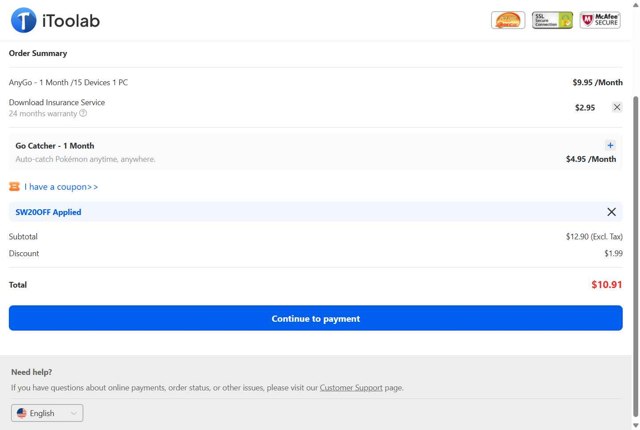Click the scrollbar up arrow
The image size is (640, 430).
(636, 4)
